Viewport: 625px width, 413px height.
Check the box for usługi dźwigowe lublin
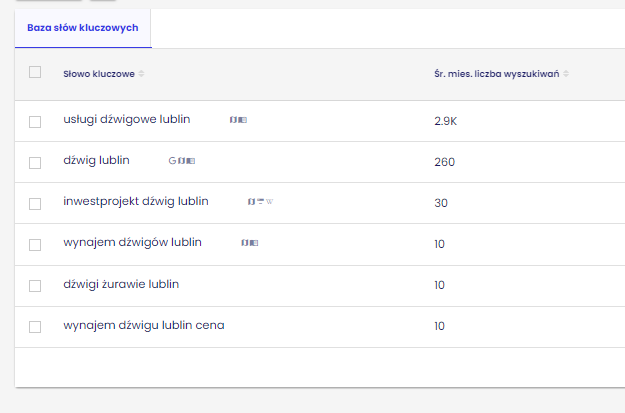click(x=35, y=121)
